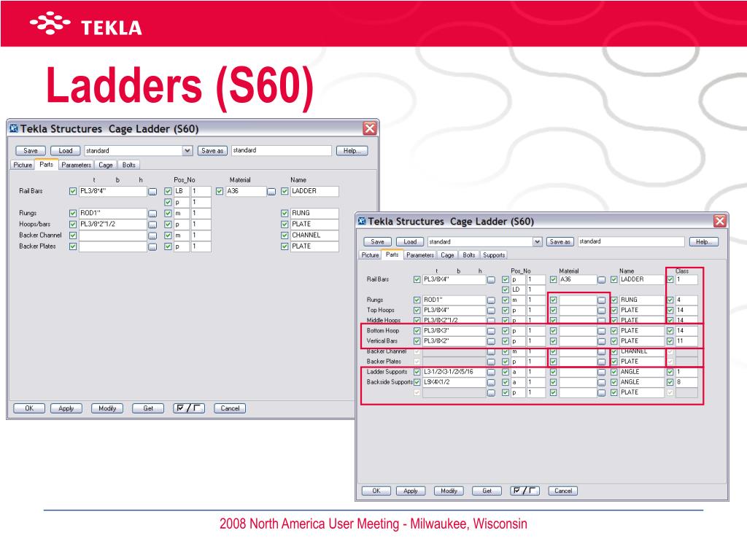
Task: Click Save as button in right dialog
Action: pyautogui.click(x=560, y=242)
